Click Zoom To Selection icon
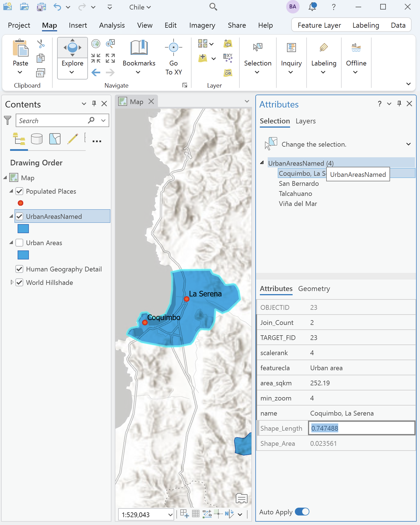 pyautogui.click(x=110, y=44)
